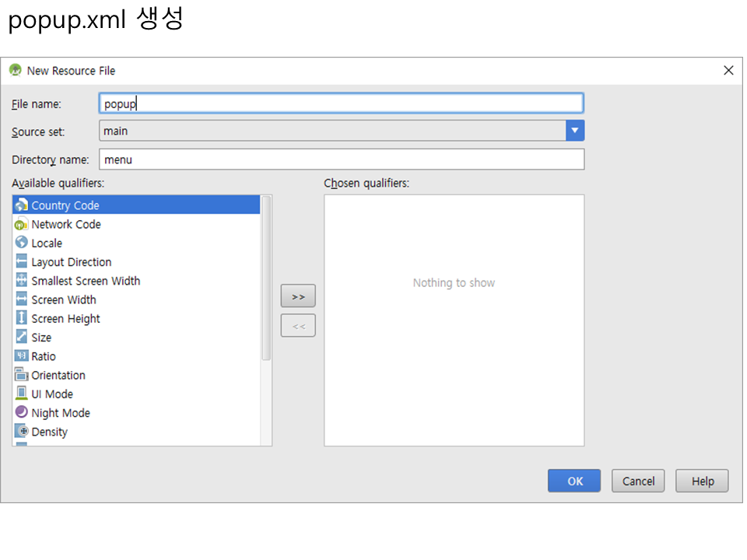The height and width of the screenshot is (560, 747).
Task: Click the Smallest Screen Width icon
Action: (21, 281)
